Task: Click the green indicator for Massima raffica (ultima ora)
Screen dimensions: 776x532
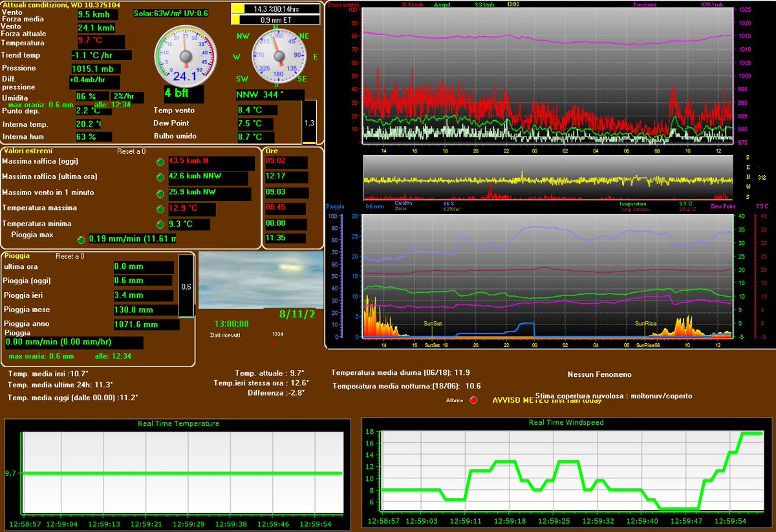Action: tap(160, 178)
